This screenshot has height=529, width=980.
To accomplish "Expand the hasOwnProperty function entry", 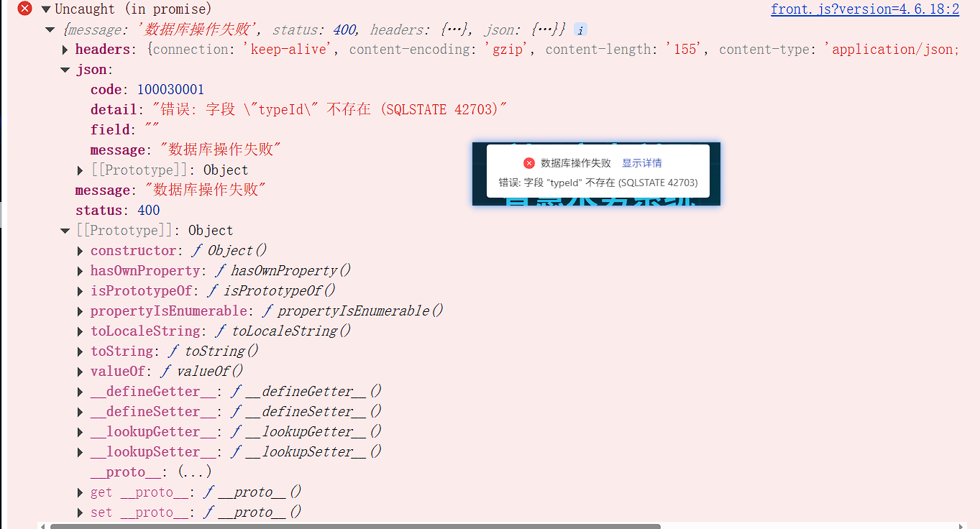I will (x=80, y=270).
